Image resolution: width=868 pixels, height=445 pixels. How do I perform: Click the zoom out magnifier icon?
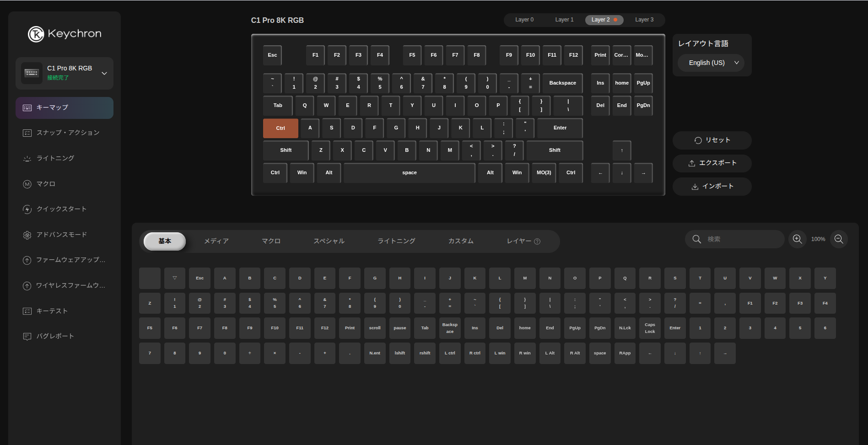point(839,239)
